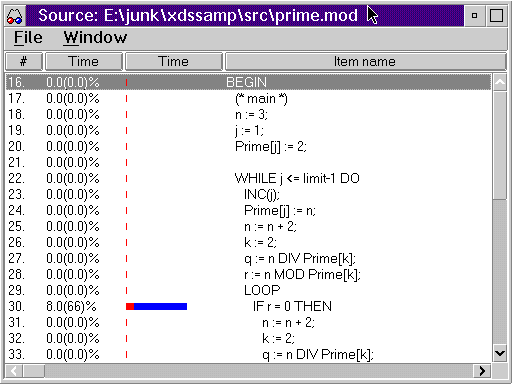Select line 17 '(* main *)'
512x384 pixels.
click(x=248, y=98)
